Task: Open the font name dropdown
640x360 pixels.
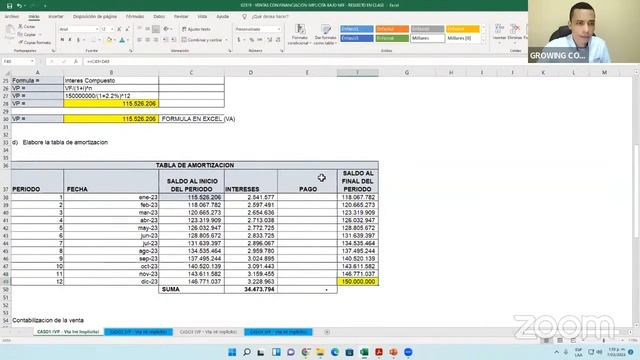Action: pos(97,29)
